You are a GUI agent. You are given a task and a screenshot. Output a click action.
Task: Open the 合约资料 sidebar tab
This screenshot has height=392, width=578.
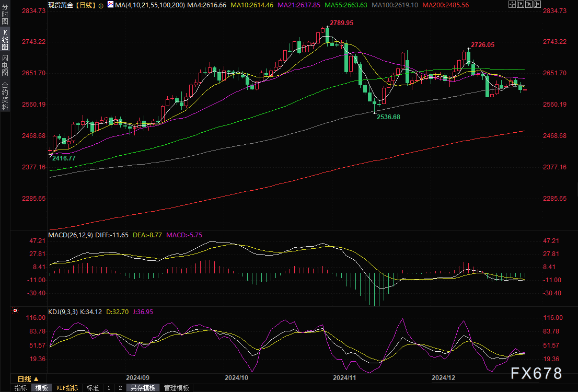click(x=5, y=96)
